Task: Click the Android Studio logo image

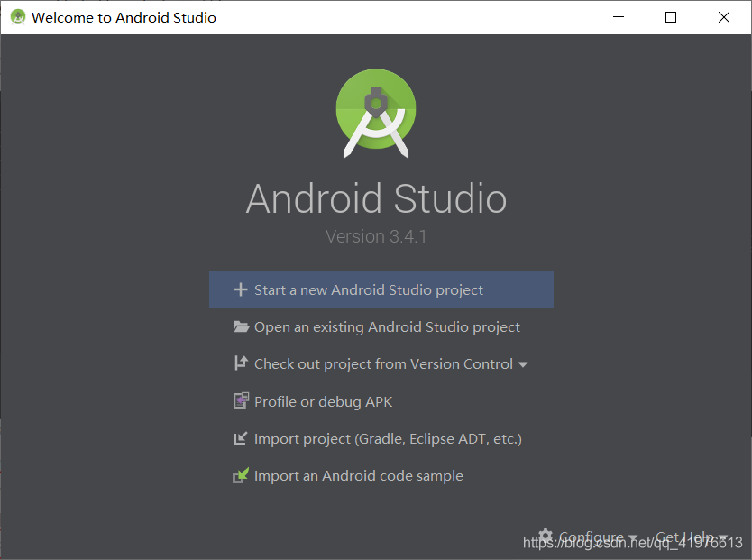Action: point(376,111)
